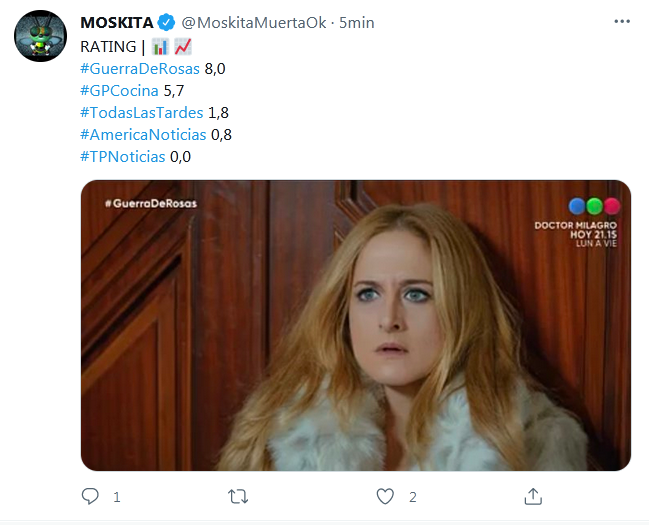Open MOSKITA profile avatar picture
Image resolution: width=649 pixels, height=525 pixels.
[x=41, y=36]
